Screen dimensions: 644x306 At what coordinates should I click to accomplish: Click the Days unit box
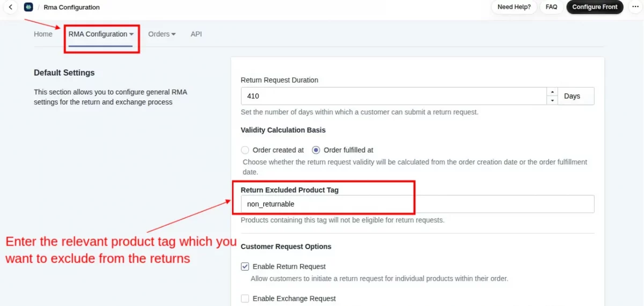(x=576, y=96)
